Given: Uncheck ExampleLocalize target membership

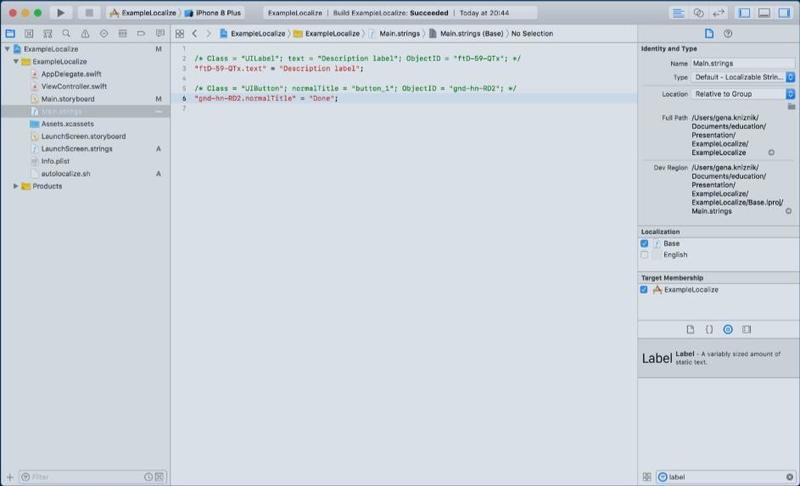Looking at the screenshot, I should click(x=645, y=289).
